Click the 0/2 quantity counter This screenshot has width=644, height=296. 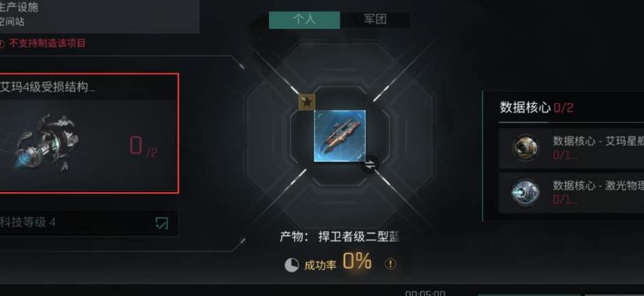[143, 147]
